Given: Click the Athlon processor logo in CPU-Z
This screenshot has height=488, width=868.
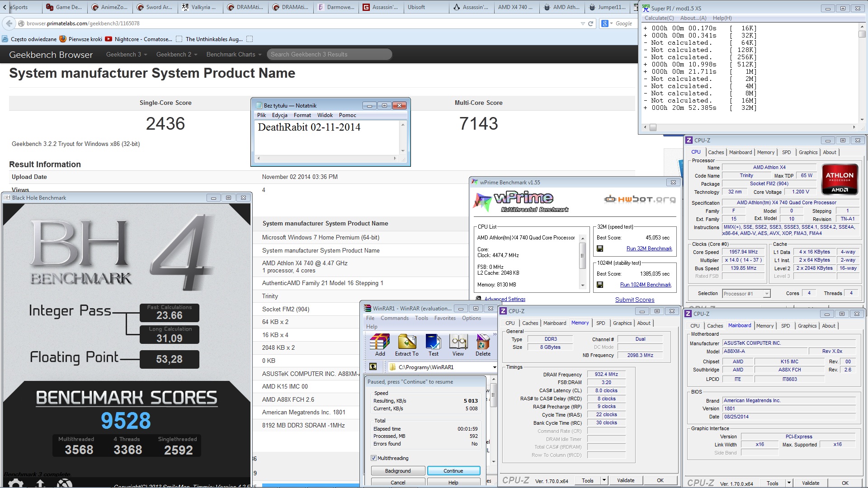Looking at the screenshot, I should coord(840,179).
